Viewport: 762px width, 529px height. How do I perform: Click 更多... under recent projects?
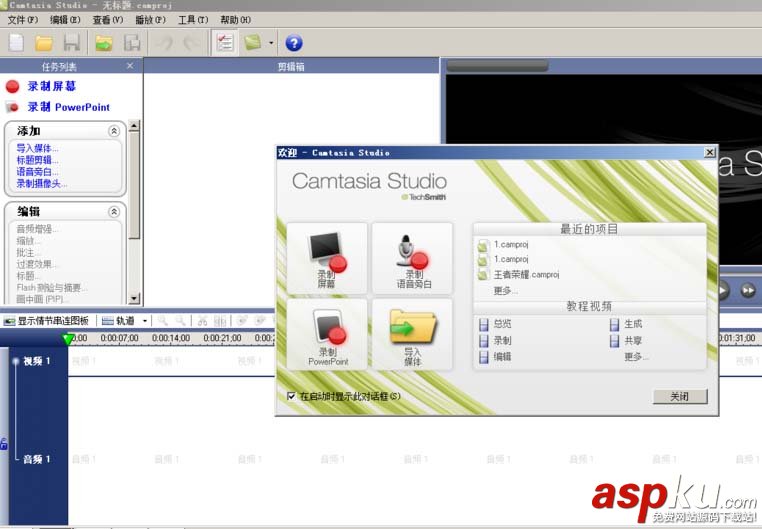click(x=505, y=290)
